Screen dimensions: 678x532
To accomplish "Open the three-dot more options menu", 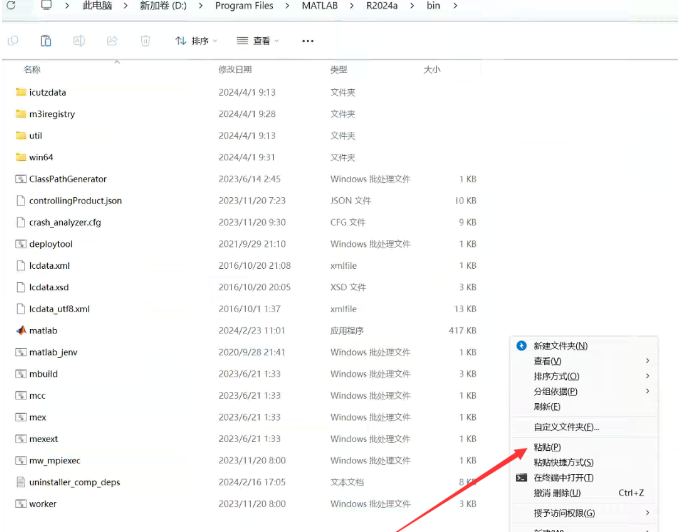I will 307,41.
